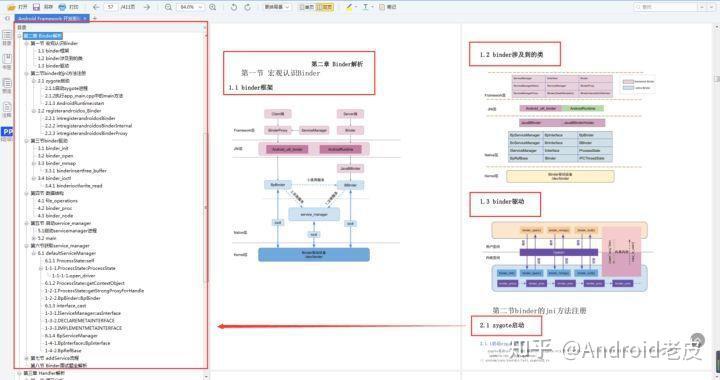Screen dimensions: 720x380
Task: Go to the previous page with the left arrow
Action: tap(96, 7)
